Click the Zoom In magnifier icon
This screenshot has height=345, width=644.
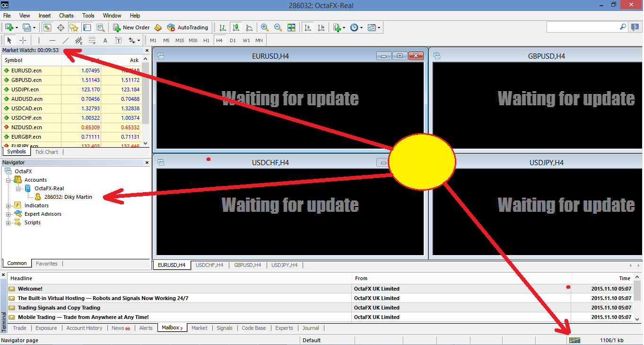(264, 27)
